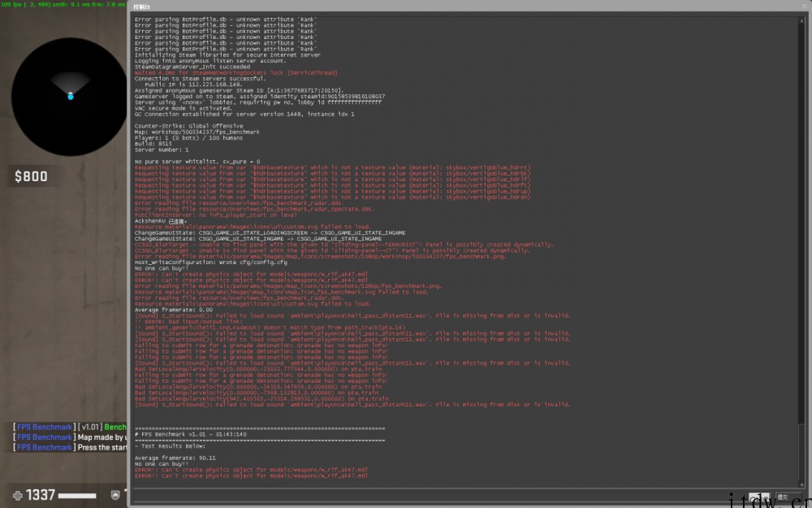This screenshot has height=508, width=812.
Task: Click 'Gameserver logged on to Steam' line
Action: (x=260, y=97)
